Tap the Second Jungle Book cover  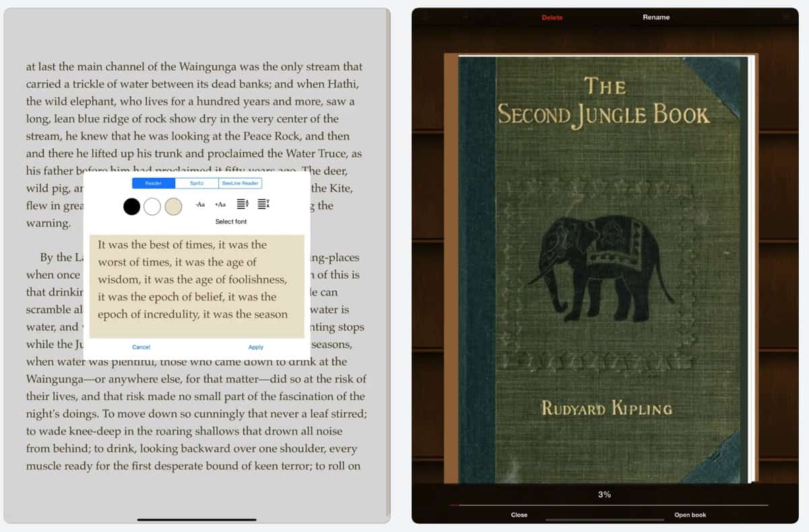603,269
